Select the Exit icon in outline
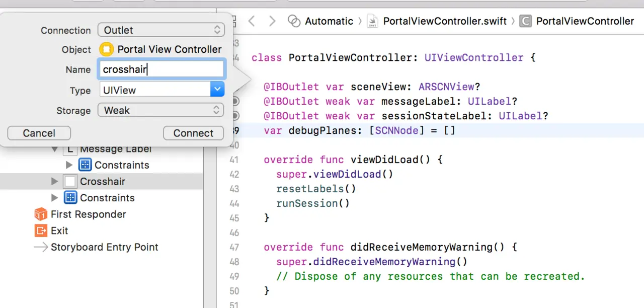644x308 pixels. [x=41, y=230]
